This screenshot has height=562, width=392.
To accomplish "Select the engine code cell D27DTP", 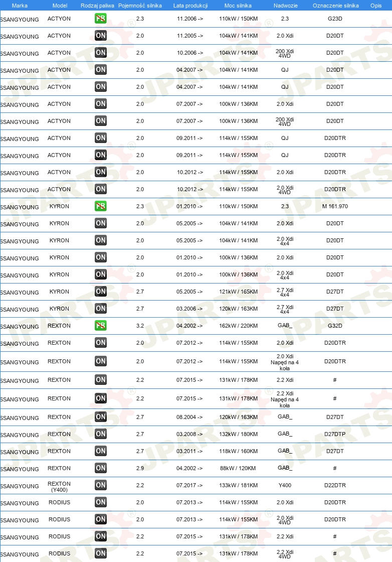I will click(x=335, y=434).
